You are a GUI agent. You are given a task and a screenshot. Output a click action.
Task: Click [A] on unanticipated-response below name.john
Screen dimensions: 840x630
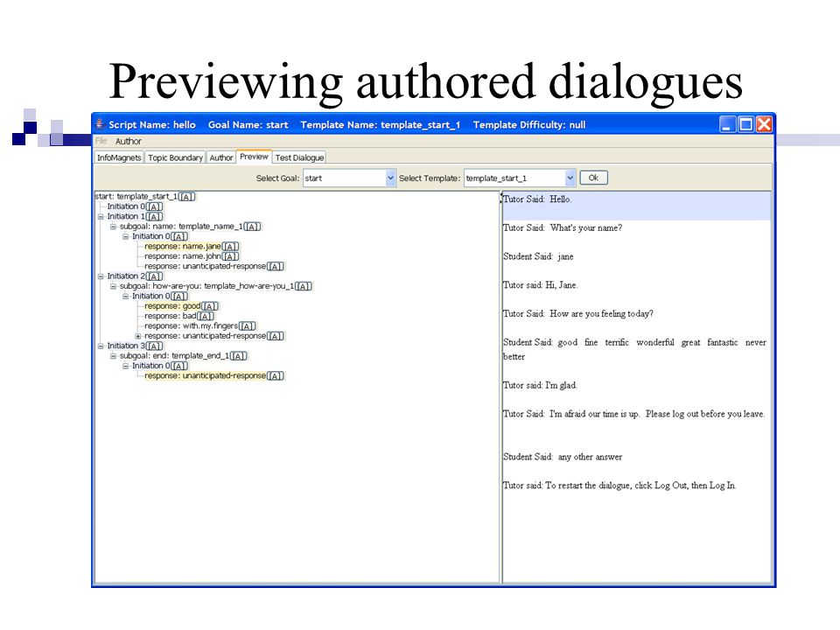coord(276,266)
